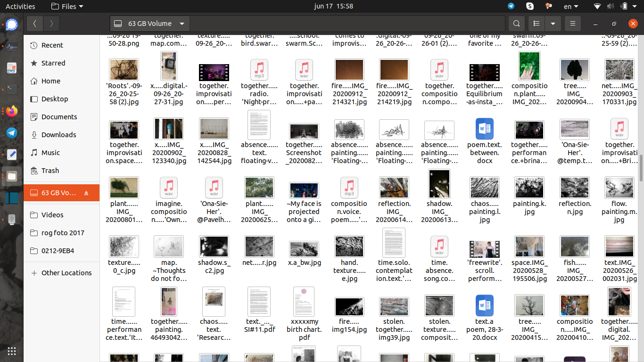Open Documents in the sidebar

(62, 117)
